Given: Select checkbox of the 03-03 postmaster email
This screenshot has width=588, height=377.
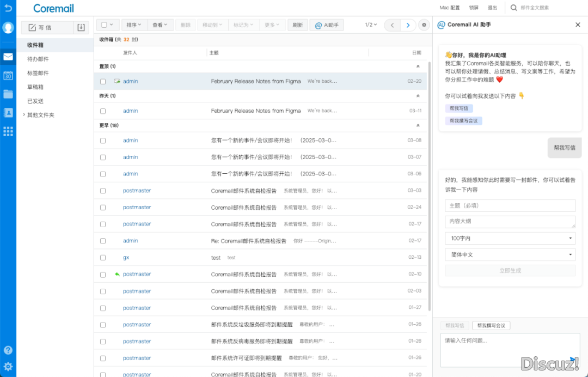Looking at the screenshot, I should pos(103,191).
